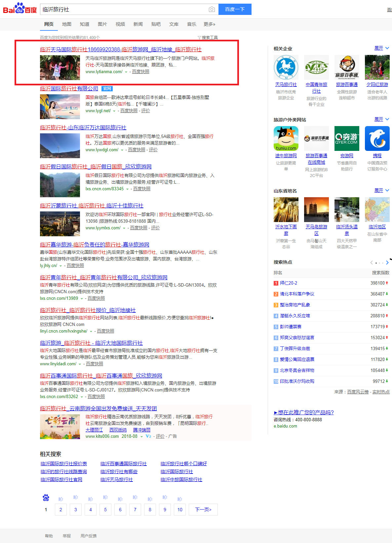Screen dimensions: 392x543
Task: Switch to the 地图 tab
Action: click(67, 24)
